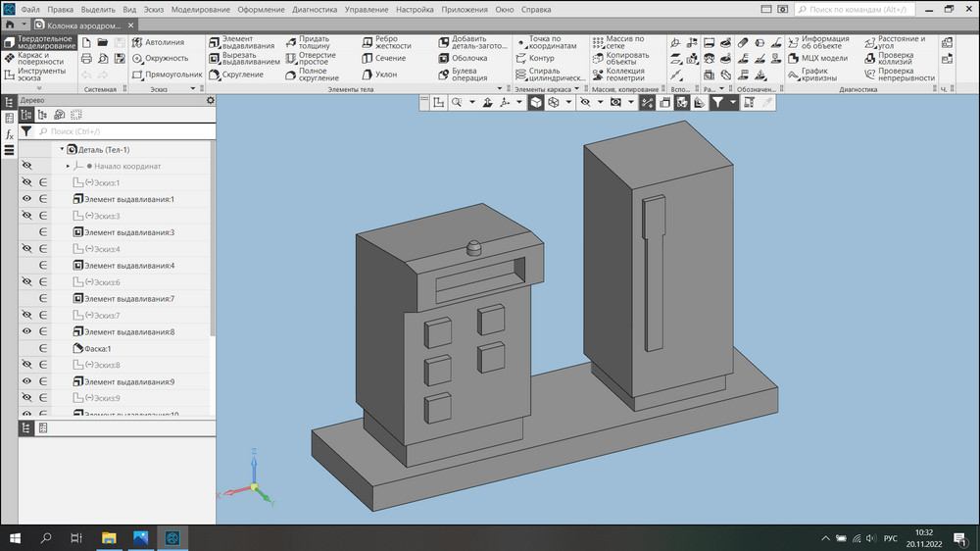Image resolution: width=980 pixels, height=551 pixels.
Task: Click the print icon in Системная panel
Action: click(86, 58)
